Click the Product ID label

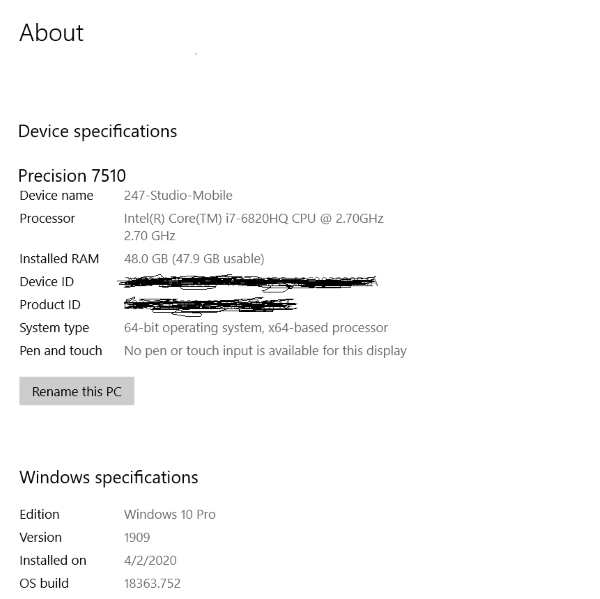50,305
